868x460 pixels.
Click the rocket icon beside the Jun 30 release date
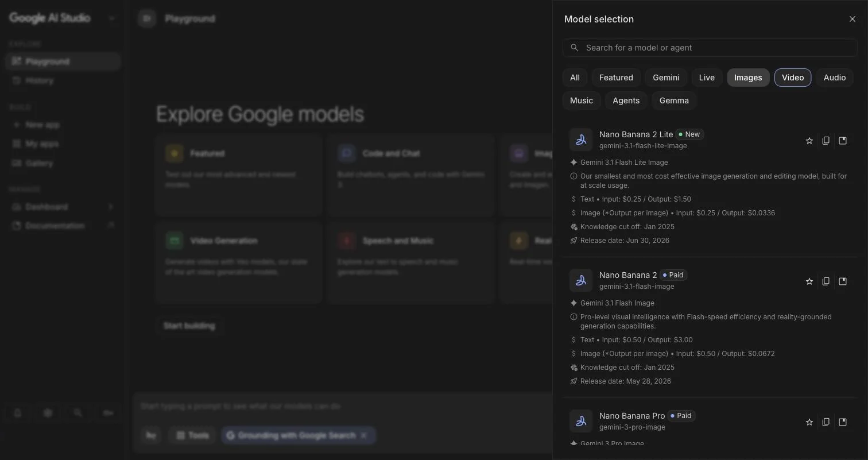(573, 241)
